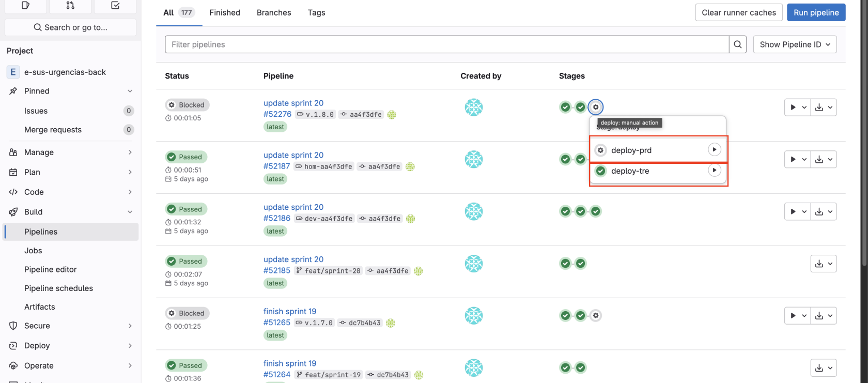Click the Run pipeline button
The width and height of the screenshot is (868, 383).
click(x=816, y=12)
